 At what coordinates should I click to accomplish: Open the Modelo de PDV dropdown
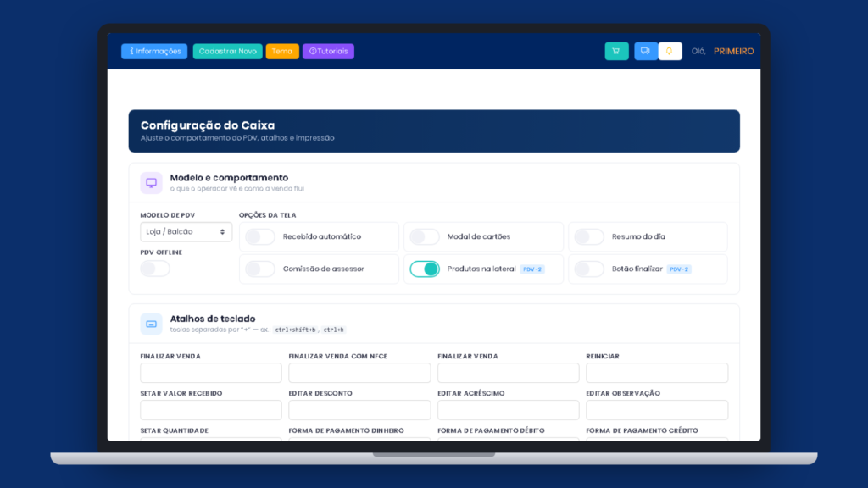[186, 232]
